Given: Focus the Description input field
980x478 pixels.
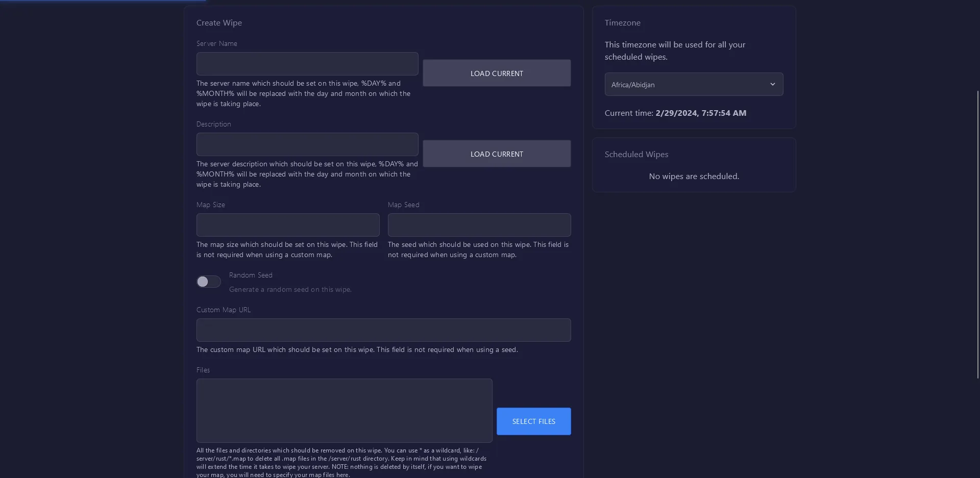Looking at the screenshot, I should 307,144.
